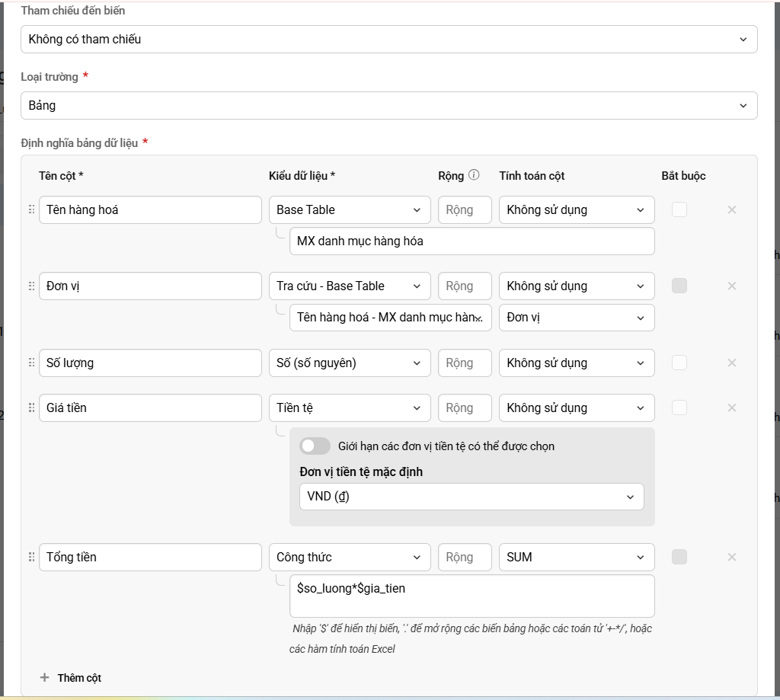The image size is (780, 700).
Task: Click the Đơn vị tiền tệ mặc định label
Action: tap(361, 471)
